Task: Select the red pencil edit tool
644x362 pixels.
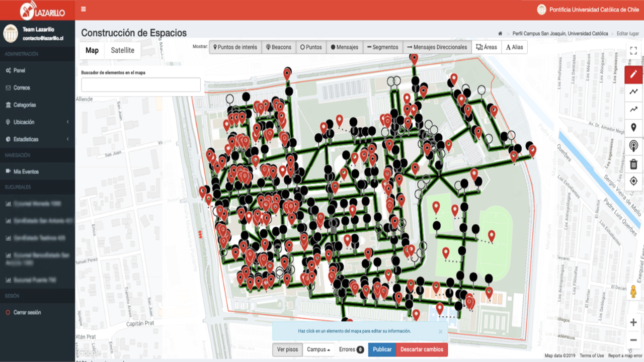Action: tap(633, 74)
